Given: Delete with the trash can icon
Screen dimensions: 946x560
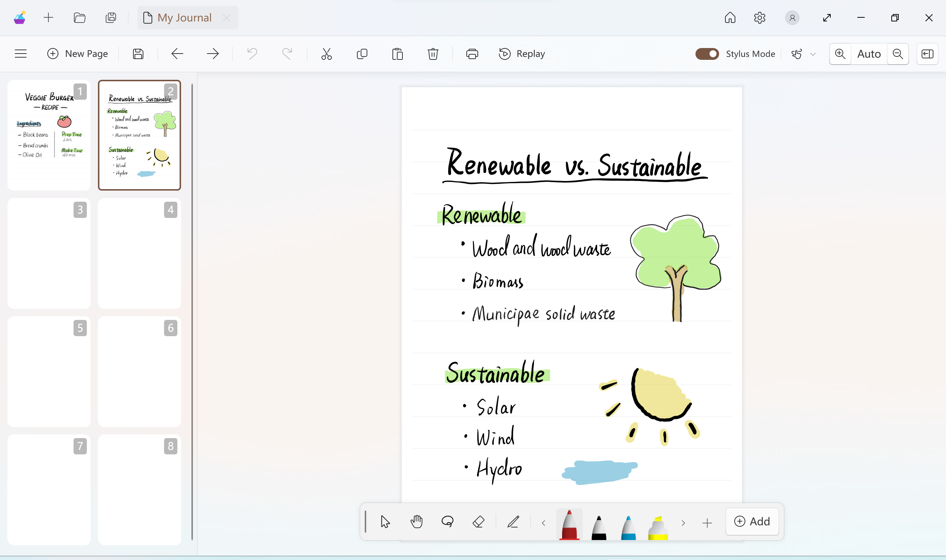Looking at the screenshot, I should click(x=433, y=54).
